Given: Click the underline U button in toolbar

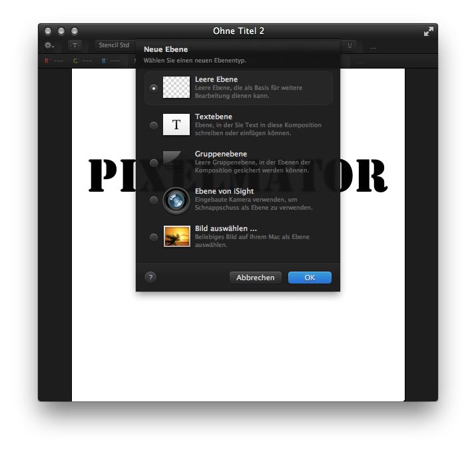Looking at the screenshot, I should point(350,45).
